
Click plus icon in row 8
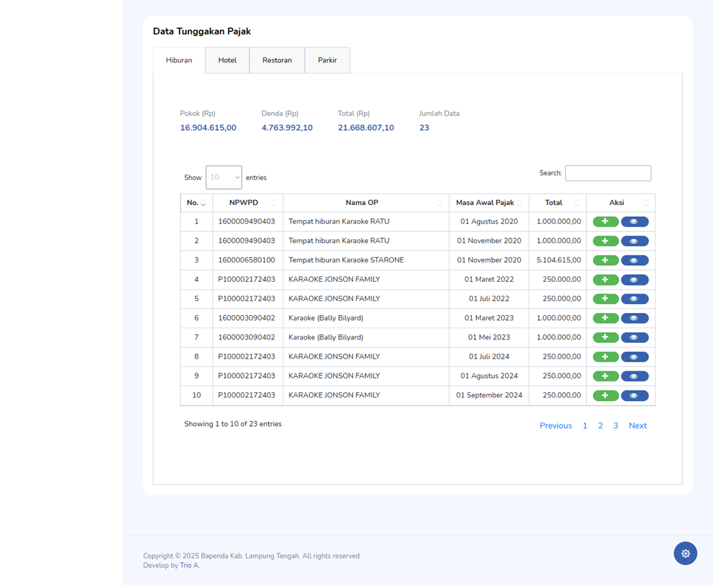[606, 357]
